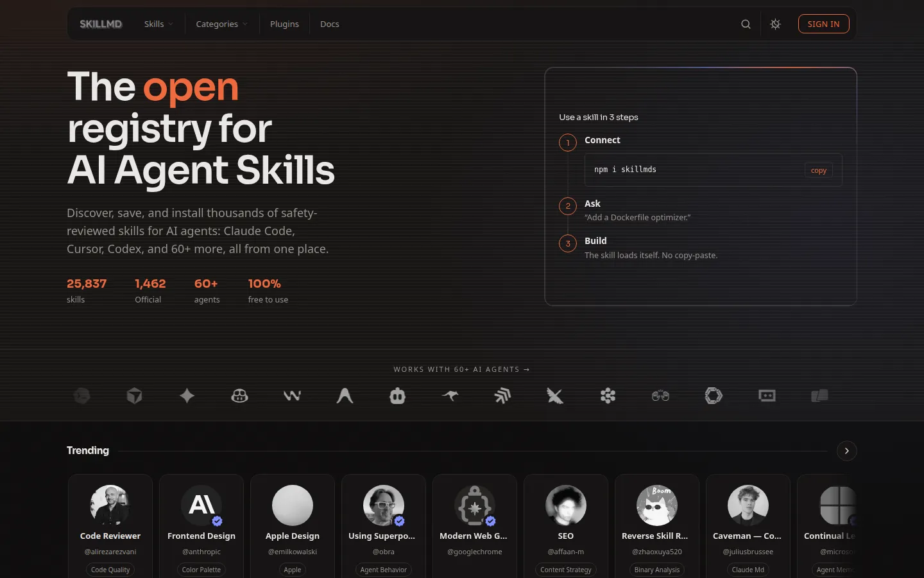Click the W-shaped agent logo
The height and width of the screenshot is (578, 924).
point(292,396)
